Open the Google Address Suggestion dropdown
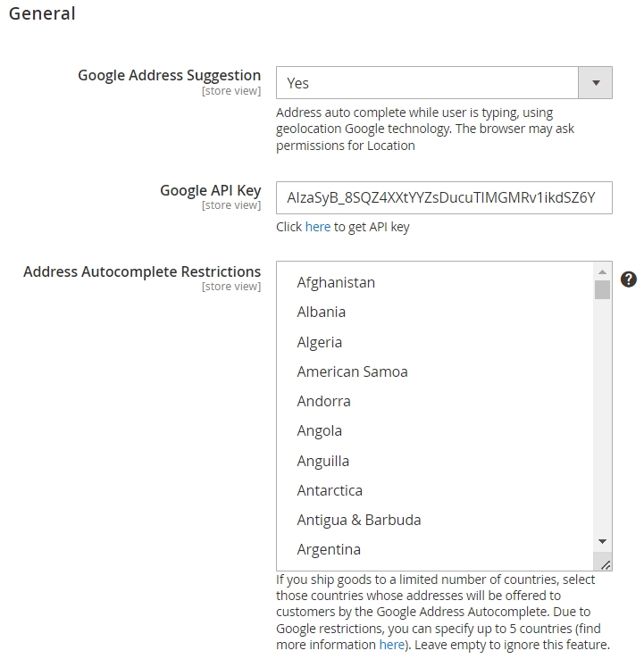 [x=444, y=83]
